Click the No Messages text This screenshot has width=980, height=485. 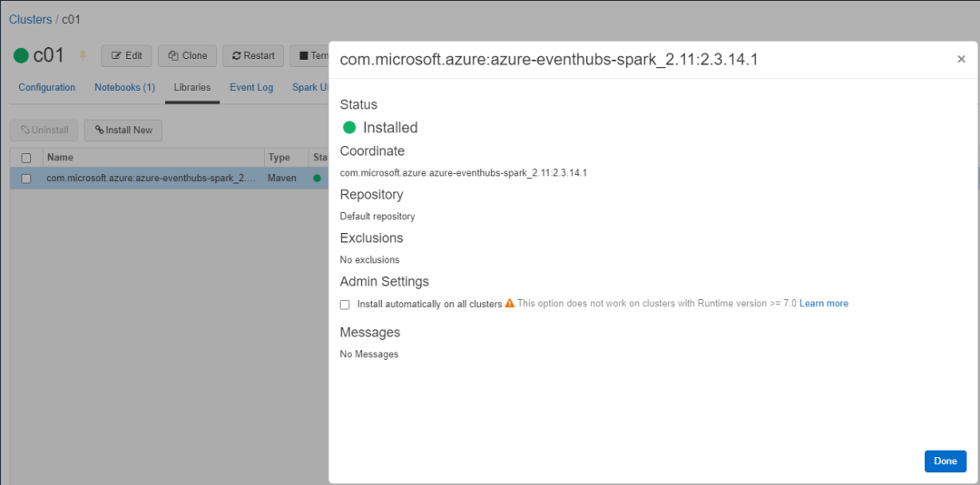pyautogui.click(x=368, y=354)
